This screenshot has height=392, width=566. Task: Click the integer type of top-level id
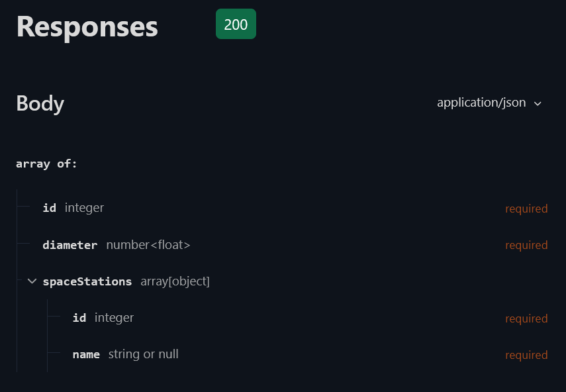(84, 208)
